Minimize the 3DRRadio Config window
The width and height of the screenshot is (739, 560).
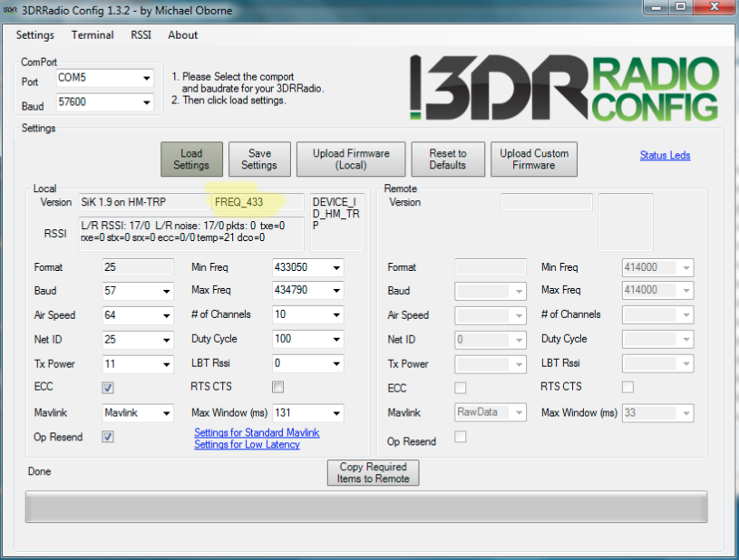pos(656,7)
